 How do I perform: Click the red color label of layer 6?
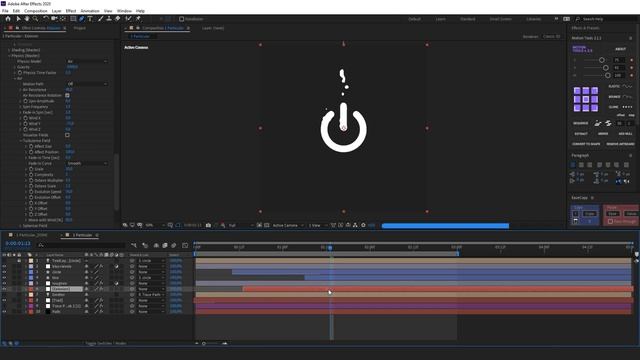tap(31, 289)
